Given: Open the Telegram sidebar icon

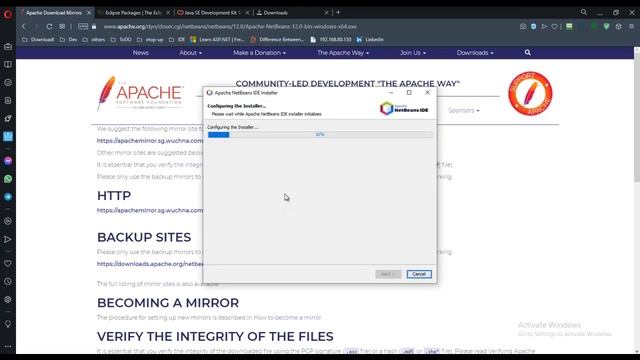Looking at the screenshot, I should pos(8,197).
